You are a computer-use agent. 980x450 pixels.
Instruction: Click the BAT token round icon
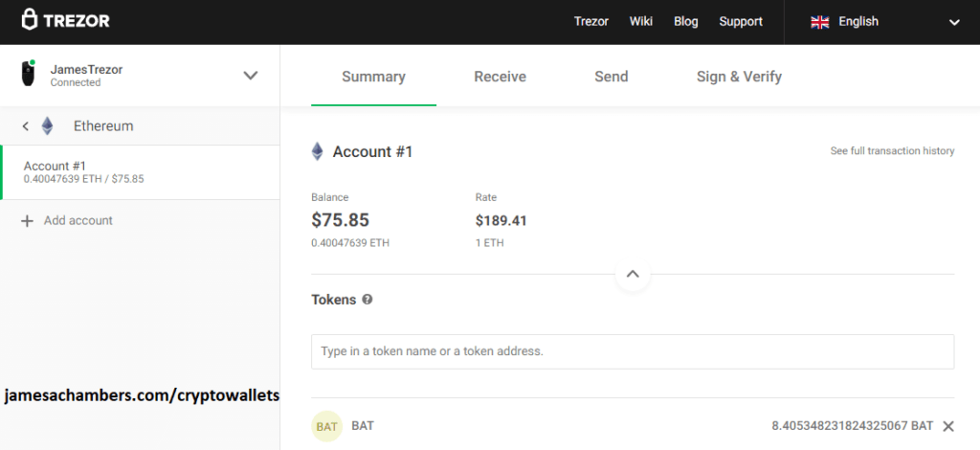click(x=327, y=426)
